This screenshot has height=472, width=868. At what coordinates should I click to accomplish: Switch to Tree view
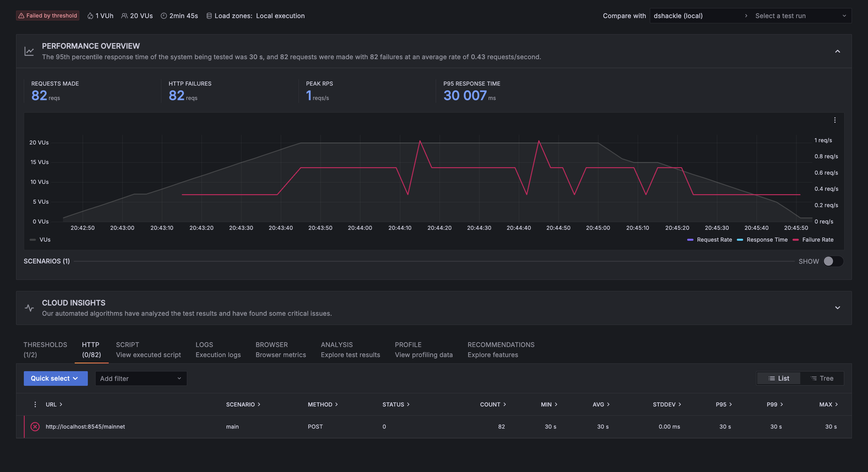click(x=822, y=378)
